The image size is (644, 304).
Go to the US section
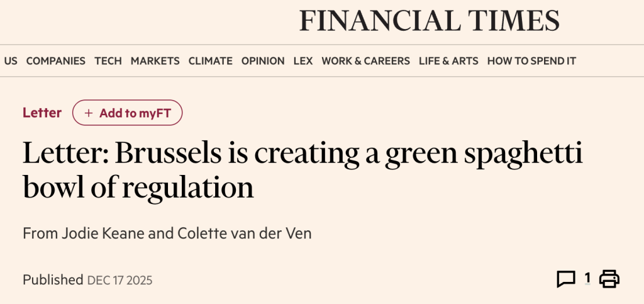(x=11, y=61)
